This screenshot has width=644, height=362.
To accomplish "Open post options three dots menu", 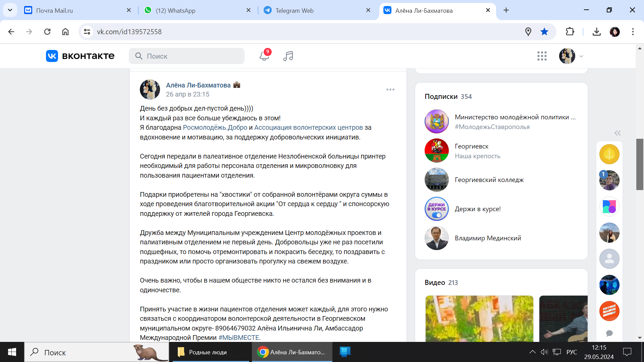I will (x=390, y=89).
